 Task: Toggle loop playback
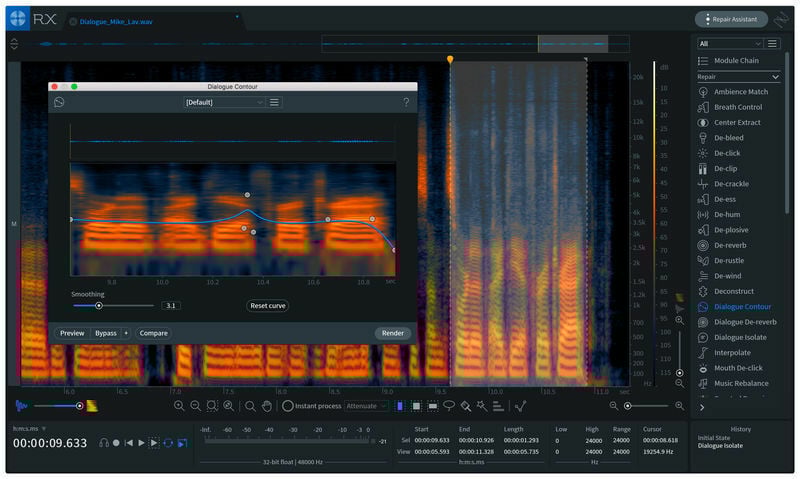pyautogui.click(x=168, y=443)
